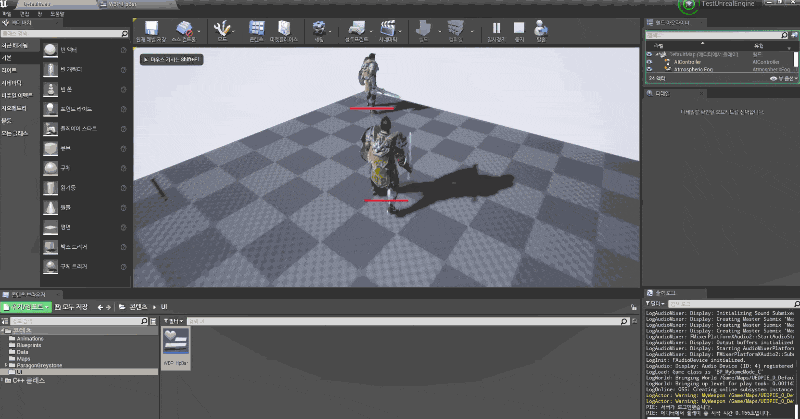
Task: Select the Player Start icon
Action: pyautogui.click(x=50, y=129)
